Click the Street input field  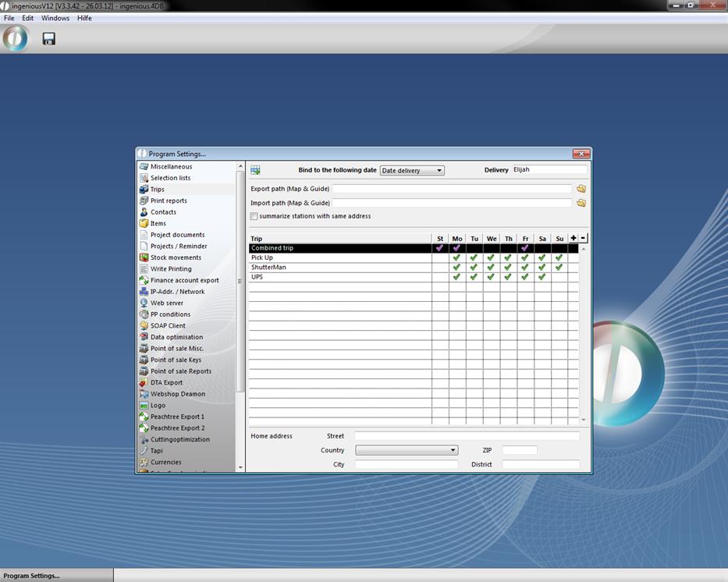[x=467, y=436]
